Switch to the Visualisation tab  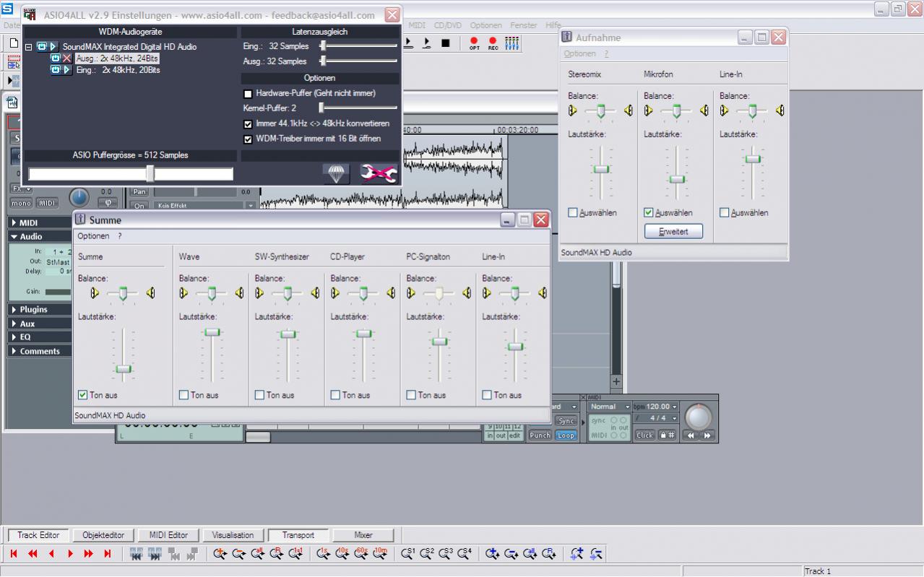(x=233, y=535)
